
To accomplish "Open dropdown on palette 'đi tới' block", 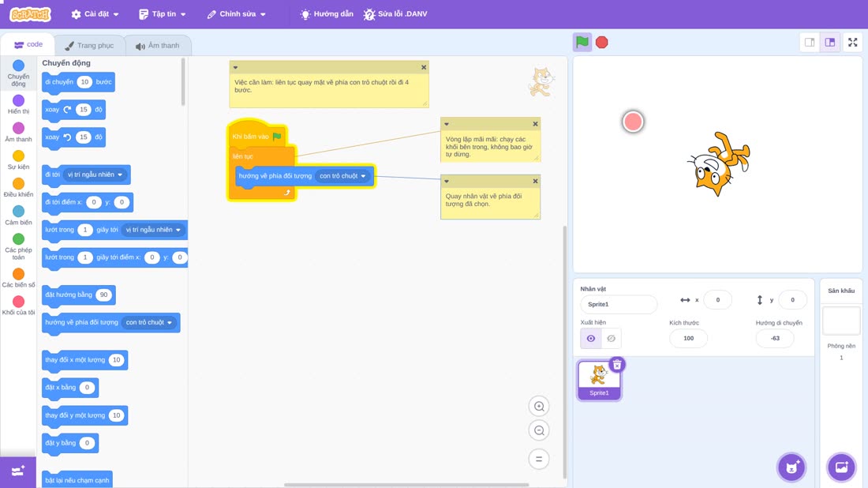I will (x=95, y=175).
